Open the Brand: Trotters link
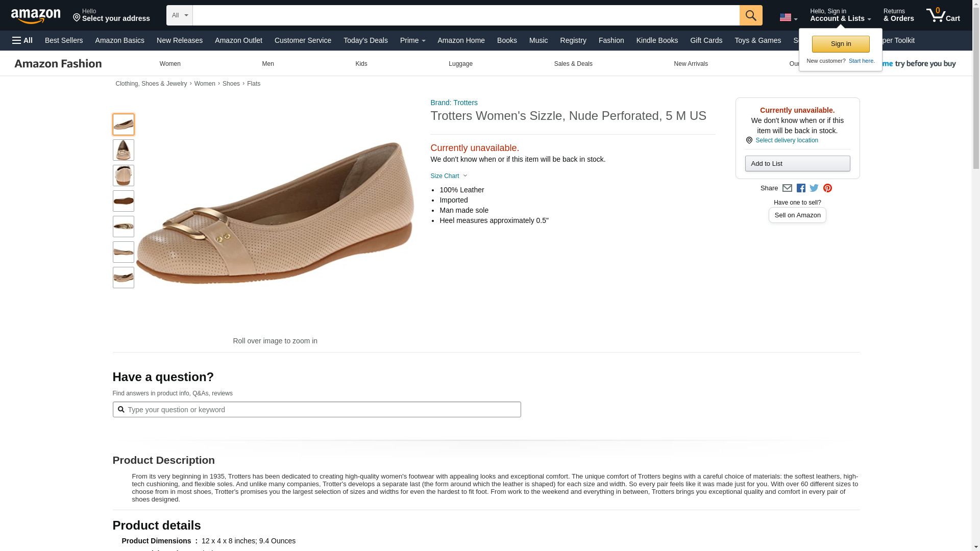The width and height of the screenshot is (980, 551). point(454,103)
